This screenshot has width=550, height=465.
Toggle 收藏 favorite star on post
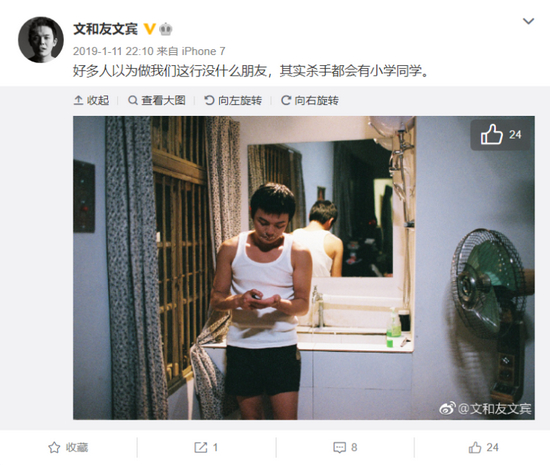[x=68, y=447]
